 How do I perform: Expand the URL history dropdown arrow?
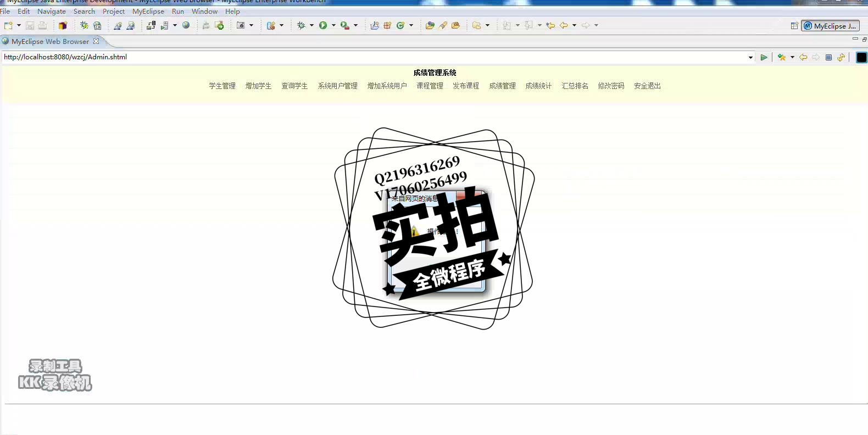(x=750, y=57)
